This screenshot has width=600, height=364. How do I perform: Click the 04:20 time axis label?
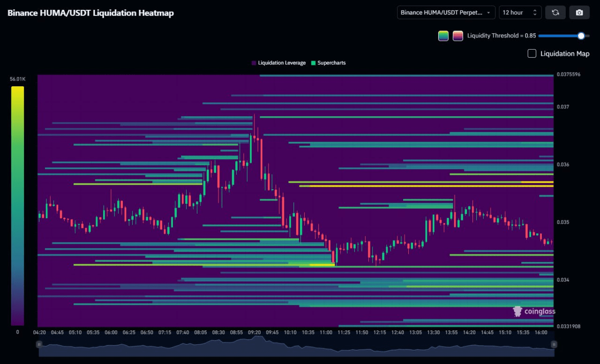39,333
